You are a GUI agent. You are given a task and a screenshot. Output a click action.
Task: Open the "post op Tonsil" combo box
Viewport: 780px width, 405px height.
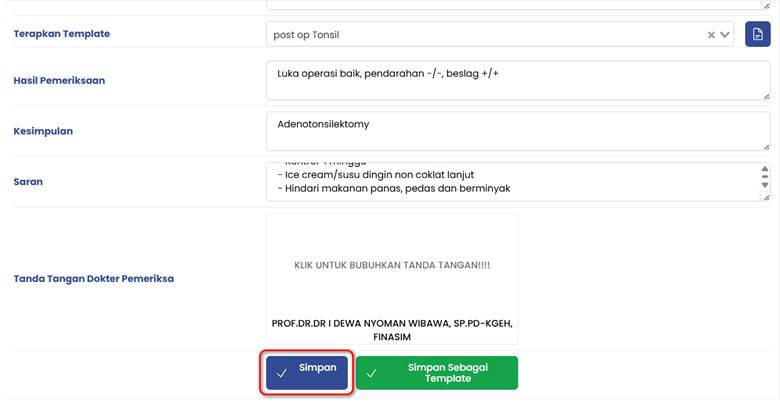(480, 35)
